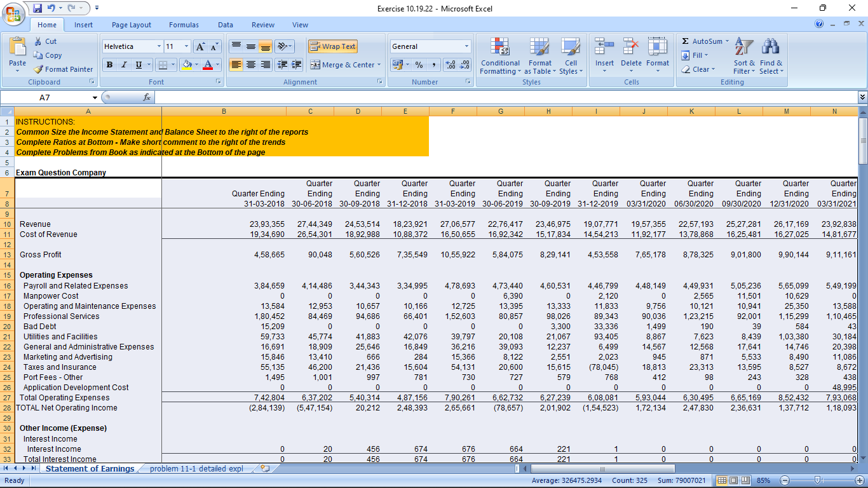Activate the Format Painter

tap(64, 69)
